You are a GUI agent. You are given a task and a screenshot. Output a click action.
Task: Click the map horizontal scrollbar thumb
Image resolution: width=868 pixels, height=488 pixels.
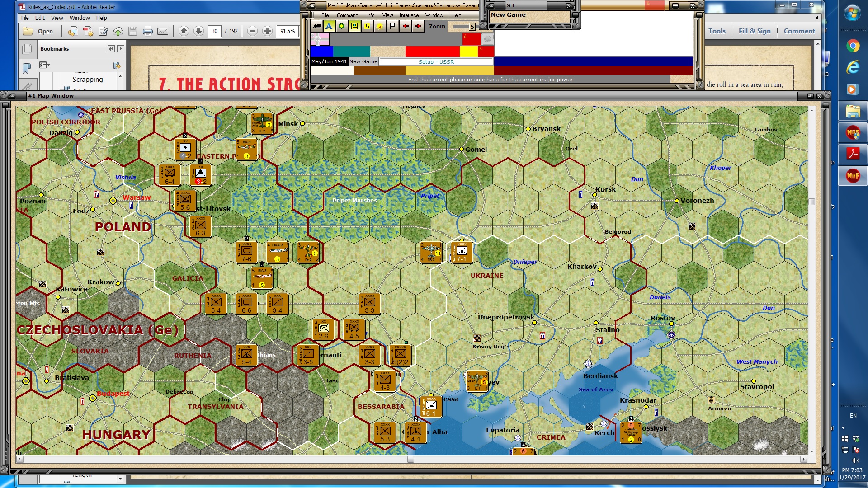(410, 460)
